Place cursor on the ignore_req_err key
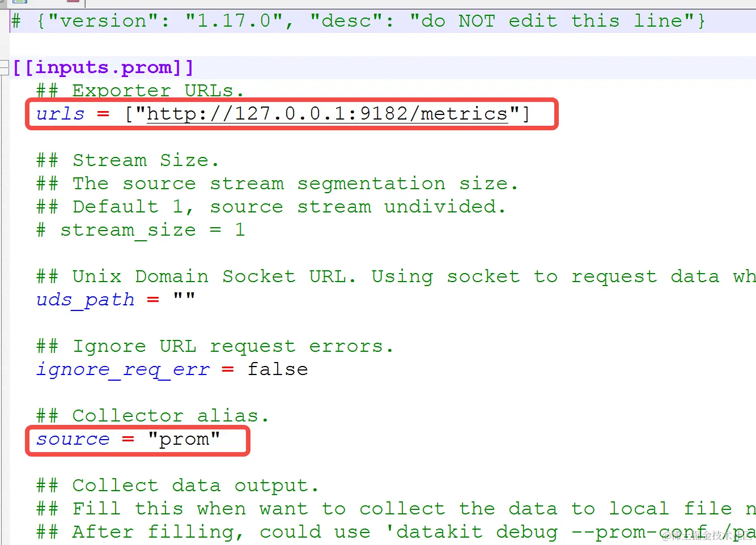756x545 pixels. click(x=123, y=369)
